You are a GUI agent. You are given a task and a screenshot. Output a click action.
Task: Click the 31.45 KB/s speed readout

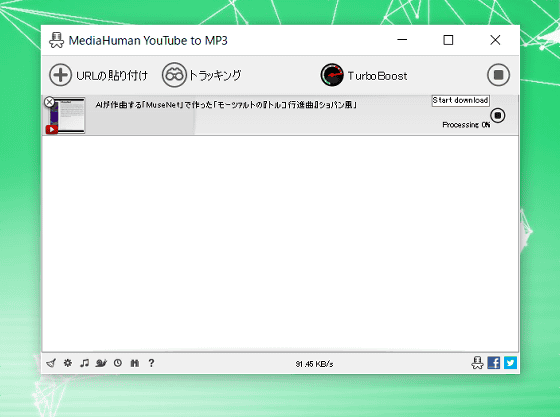click(314, 364)
